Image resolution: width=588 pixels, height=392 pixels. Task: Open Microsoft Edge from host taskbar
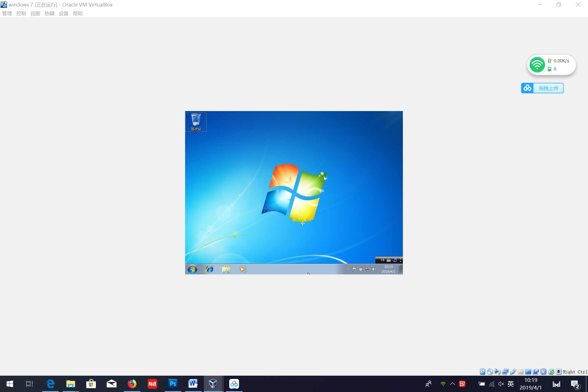[50, 384]
